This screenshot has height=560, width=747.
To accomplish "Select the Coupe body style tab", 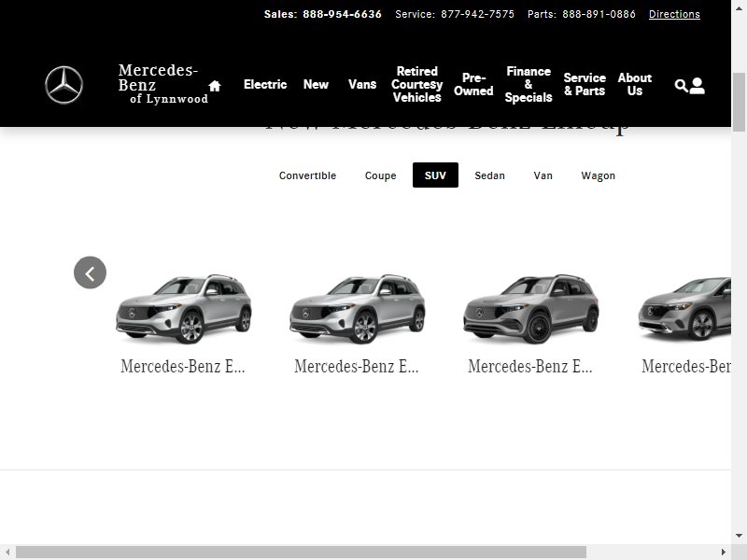I will tap(380, 175).
